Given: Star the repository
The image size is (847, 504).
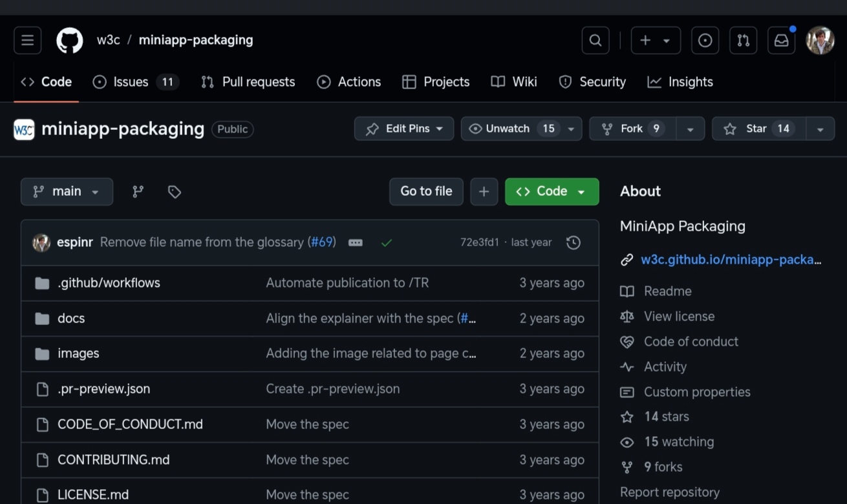Looking at the screenshot, I should (x=759, y=129).
